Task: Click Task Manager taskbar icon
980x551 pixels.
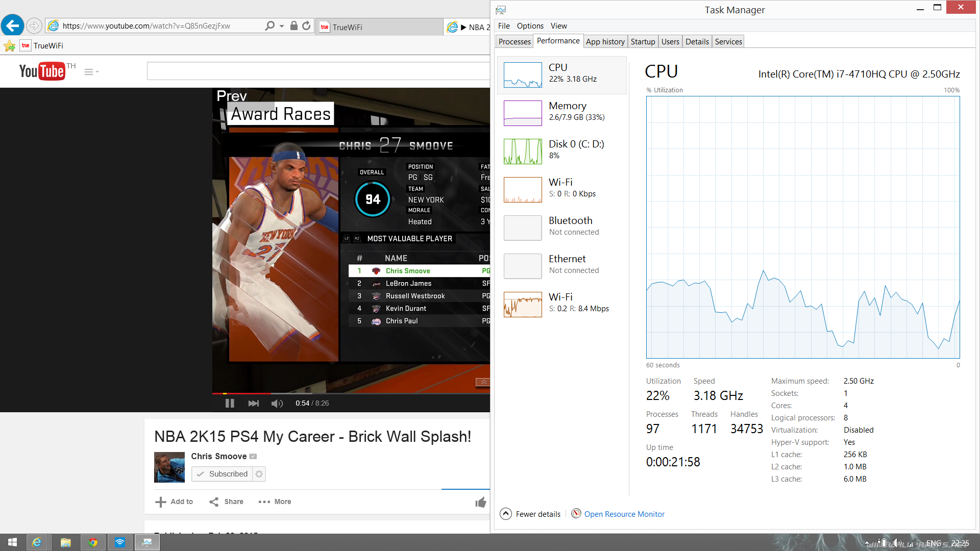Action: [147, 542]
